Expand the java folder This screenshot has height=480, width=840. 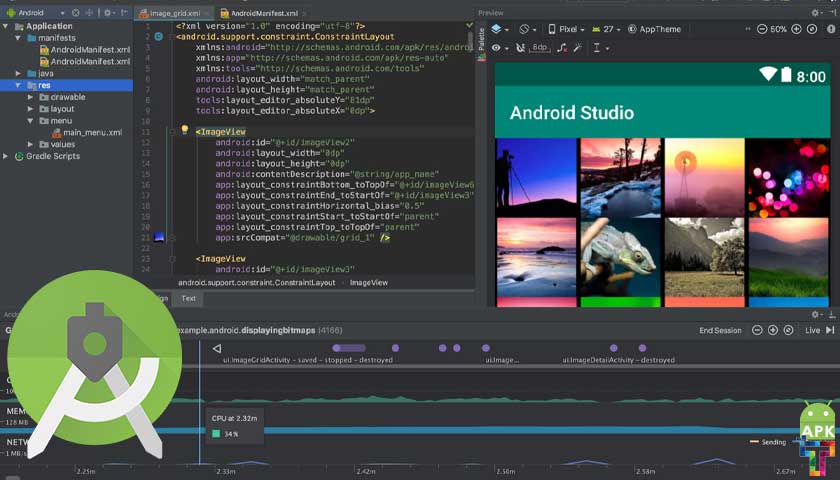click(18, 73)
